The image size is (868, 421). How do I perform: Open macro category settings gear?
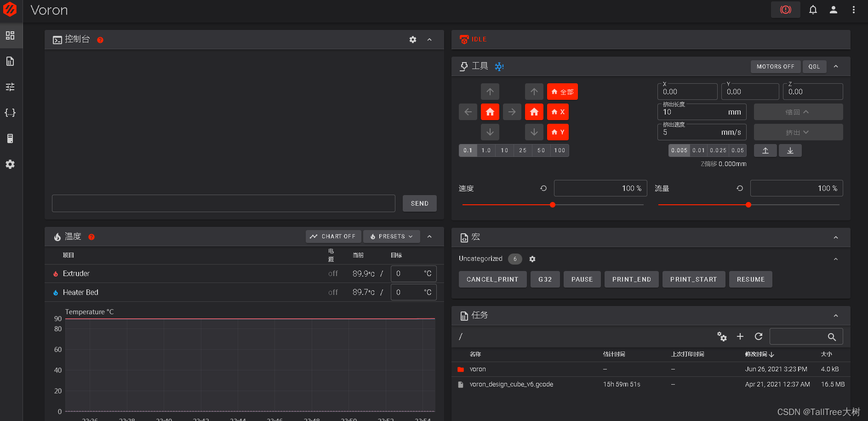point(532,259)
